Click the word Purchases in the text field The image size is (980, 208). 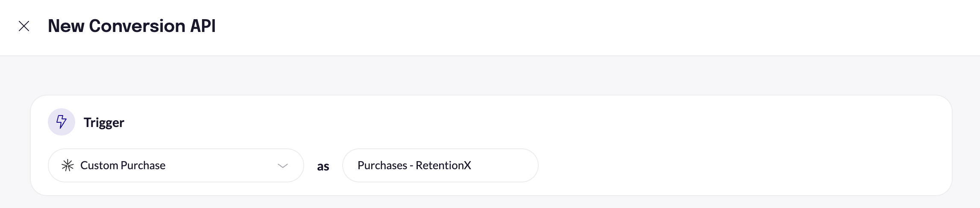tap(382, 165)
